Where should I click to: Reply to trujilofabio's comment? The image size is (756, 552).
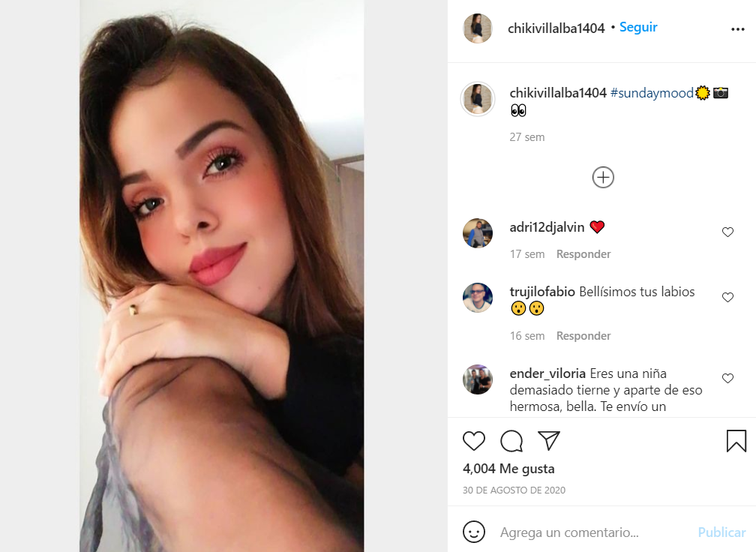pyautogui.click(x=583, y=335)
